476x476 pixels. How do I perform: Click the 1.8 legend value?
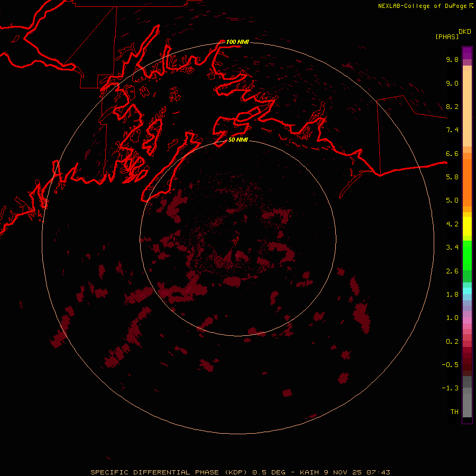coord(452,295)
